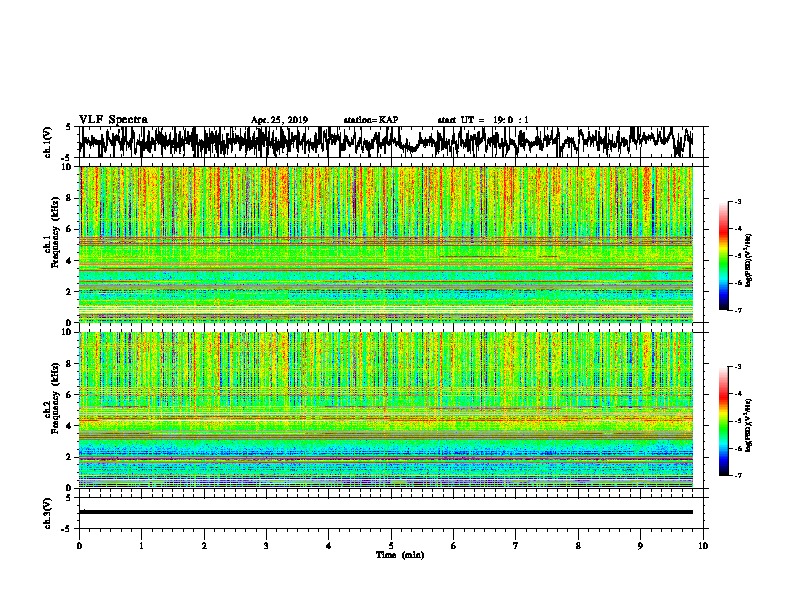The height and width of the screenshot is (612, 792).
Task: Click time axis tick label '3'
Action: click(x=266, y=546)
